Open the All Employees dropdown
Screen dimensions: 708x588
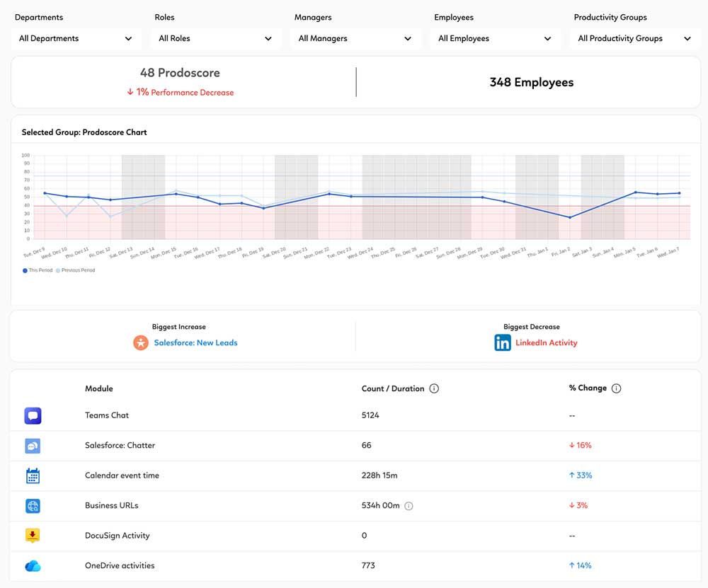496,38
